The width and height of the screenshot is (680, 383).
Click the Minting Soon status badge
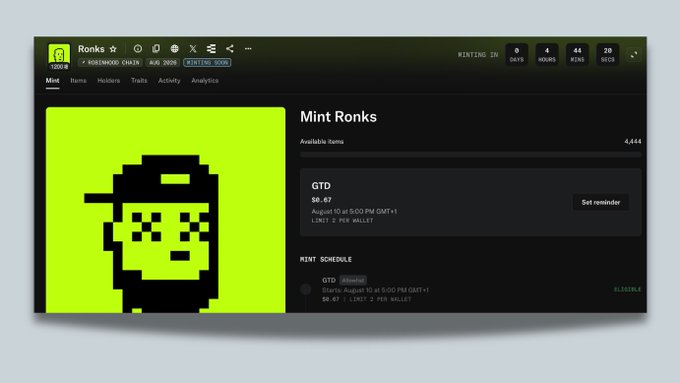tap(207, 62)
